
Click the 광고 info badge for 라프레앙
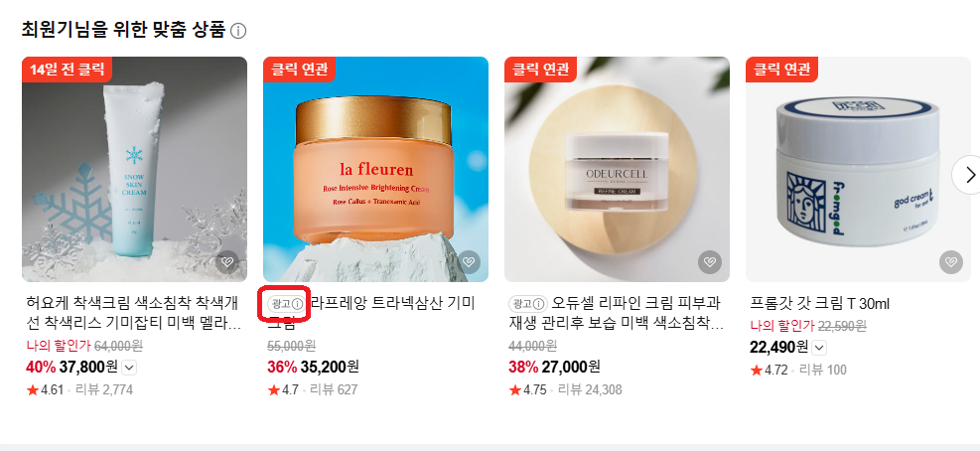(x=286, y=304)
